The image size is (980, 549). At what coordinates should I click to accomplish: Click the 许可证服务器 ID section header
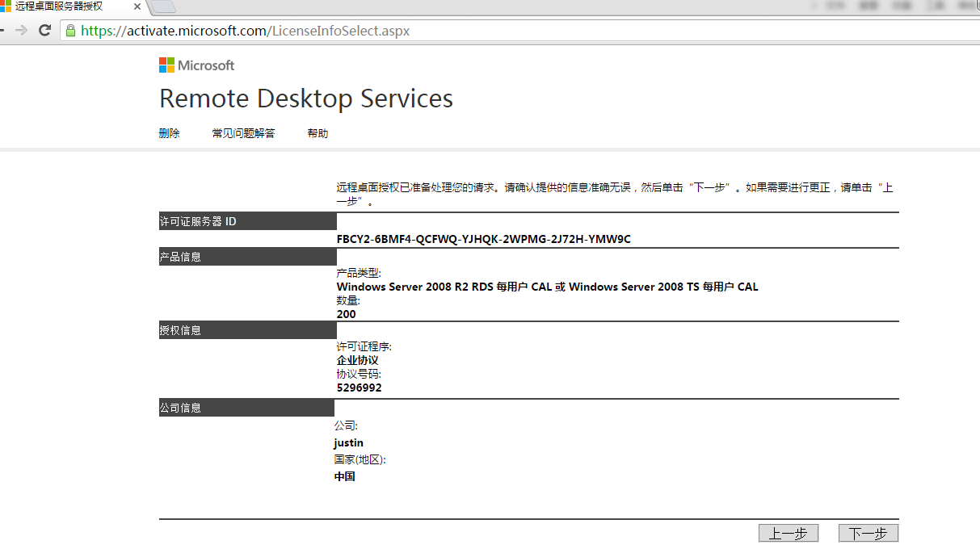coord(248,221)
